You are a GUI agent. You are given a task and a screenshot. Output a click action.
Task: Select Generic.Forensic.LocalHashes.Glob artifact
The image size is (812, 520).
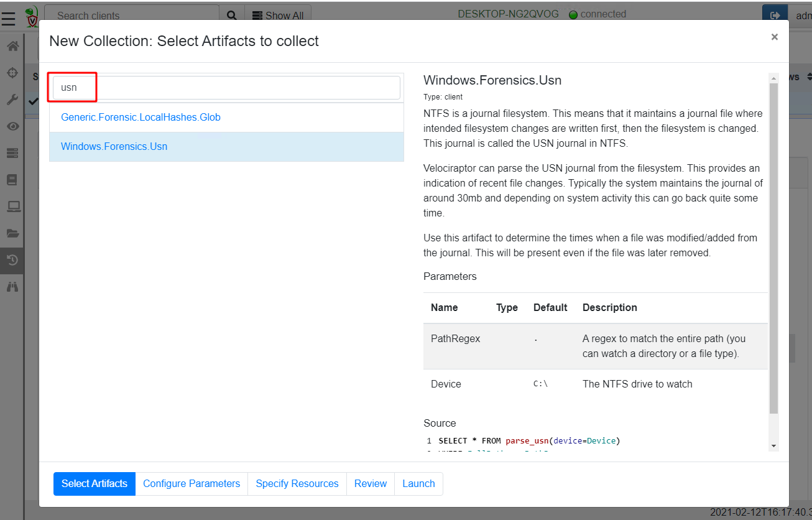[x=141, y=117]
